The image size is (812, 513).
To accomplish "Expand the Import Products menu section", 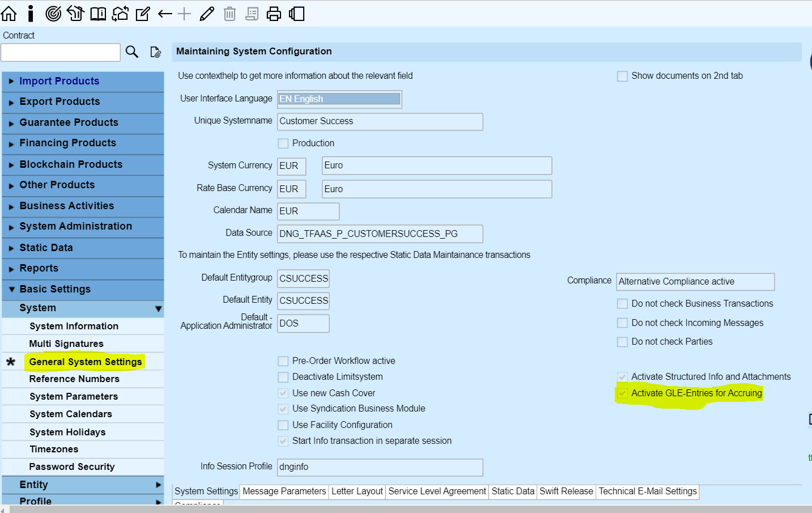I will pos(83,81).
